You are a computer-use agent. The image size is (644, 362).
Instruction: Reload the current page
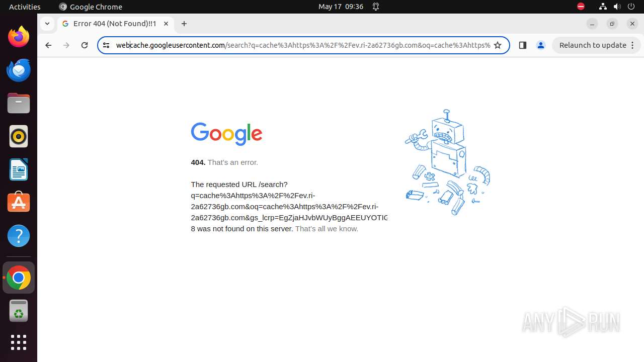[x=85, y=45]
